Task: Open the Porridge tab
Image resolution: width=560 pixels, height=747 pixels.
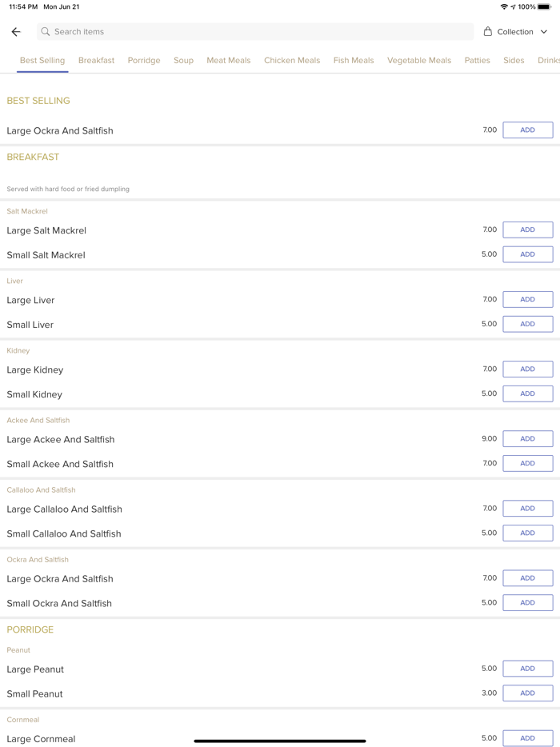Action: point(144,61)
